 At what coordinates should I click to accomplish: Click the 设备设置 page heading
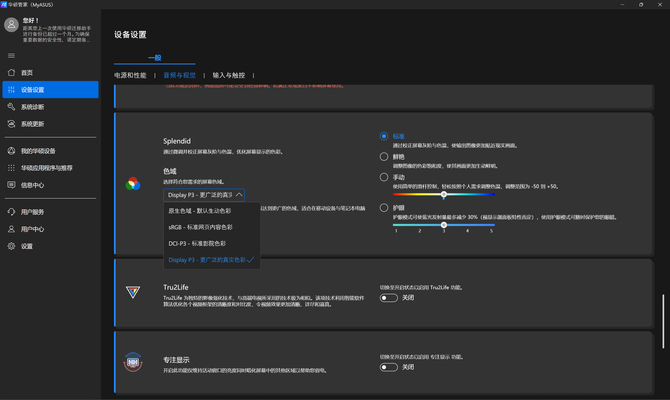click(x=130, y=35)
